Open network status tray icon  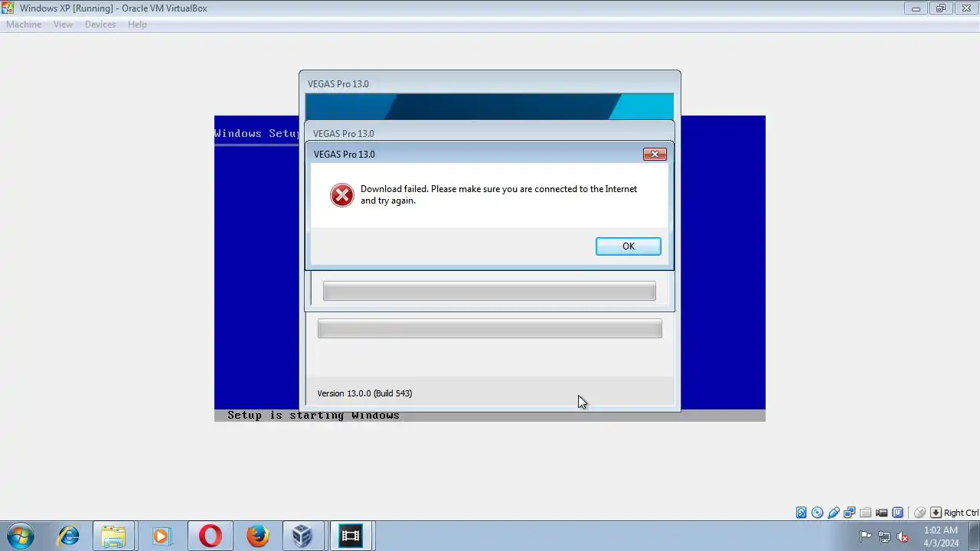click(884, 536)
